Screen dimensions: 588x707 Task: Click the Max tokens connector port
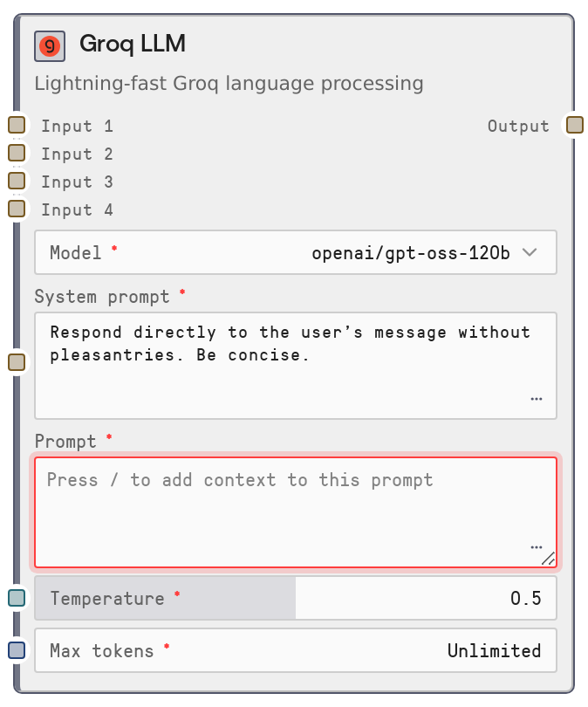pos(17,650)
